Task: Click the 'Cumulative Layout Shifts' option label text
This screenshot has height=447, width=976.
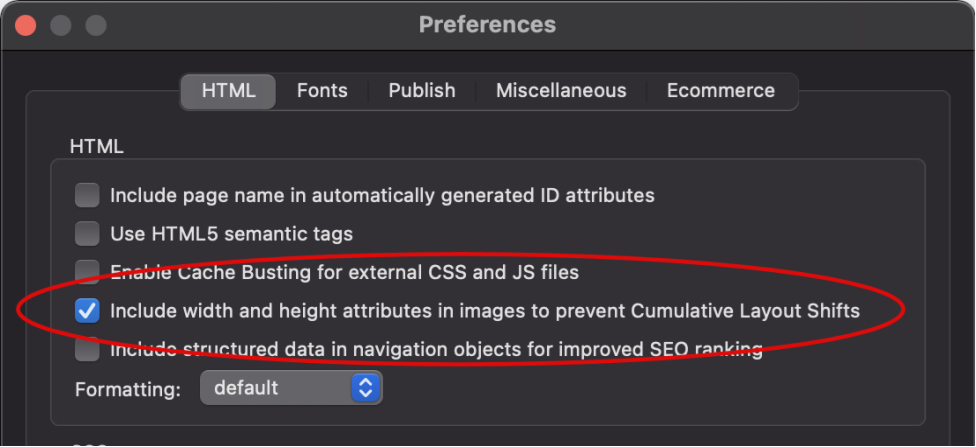Action: [745, 311]
